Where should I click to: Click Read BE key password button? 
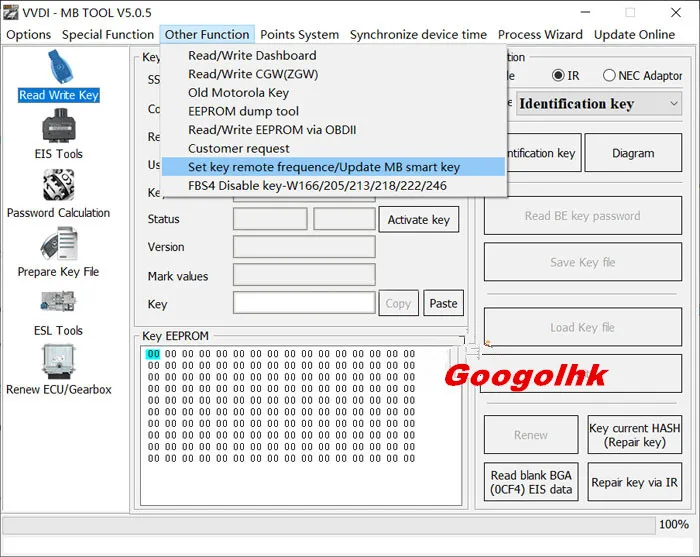(x=583, y=216)
